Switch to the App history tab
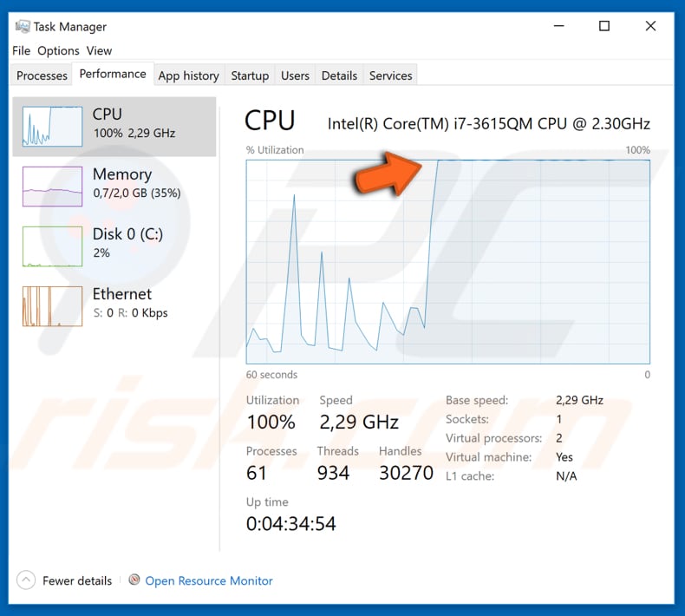Image resolution: width=685 pixels, height=616 pixels. (x=188, y=75)
